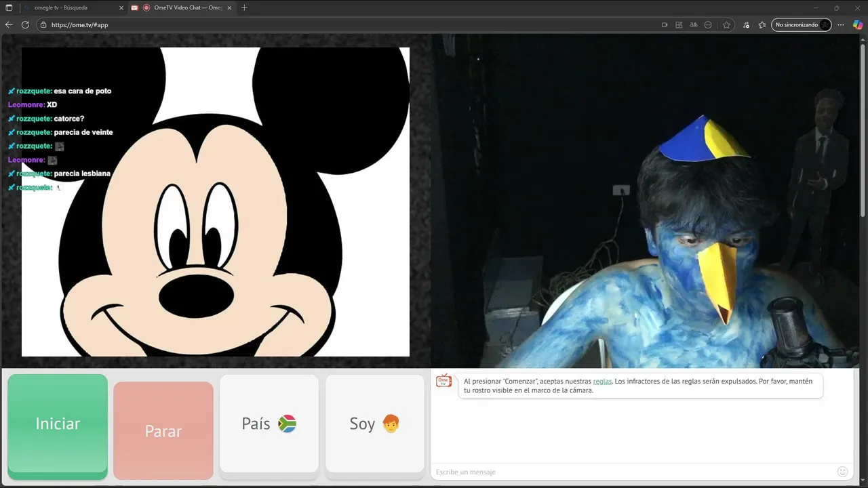Click the Mickey Mouse remote video
The height and width of the screenshot is (488, 868).
(x=216, y=202)
